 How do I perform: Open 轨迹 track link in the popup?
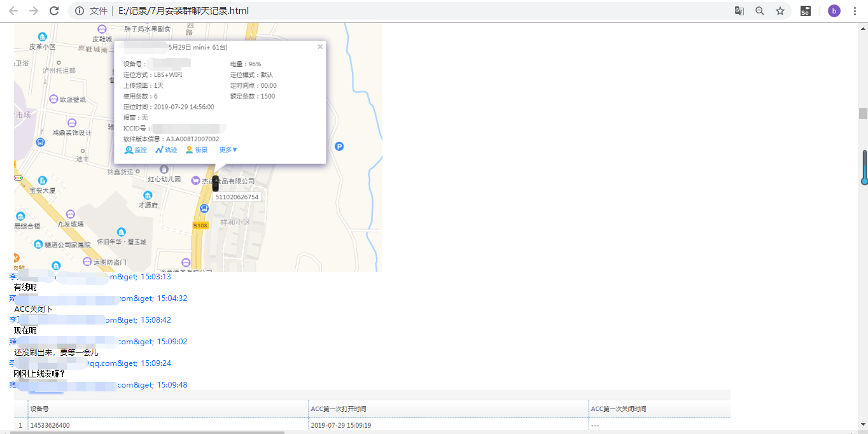166,150
